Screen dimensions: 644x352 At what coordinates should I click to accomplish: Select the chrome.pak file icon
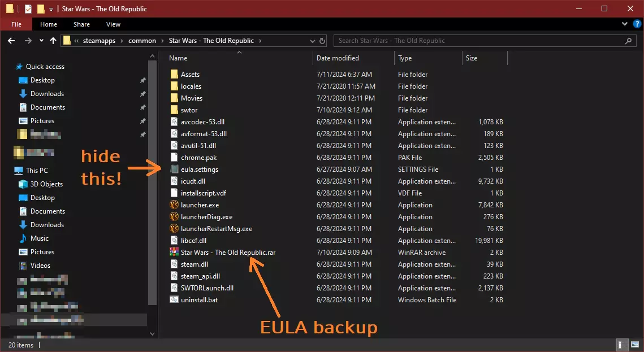[174, 158]
